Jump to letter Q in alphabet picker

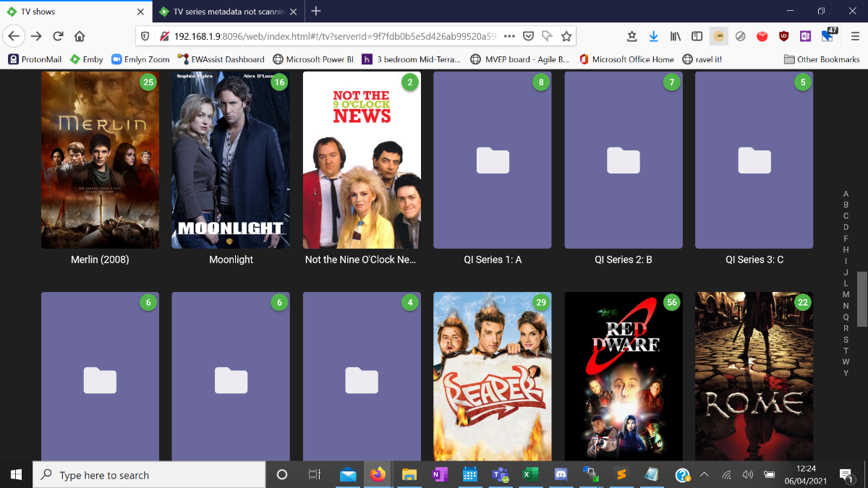tap(846, 317)
